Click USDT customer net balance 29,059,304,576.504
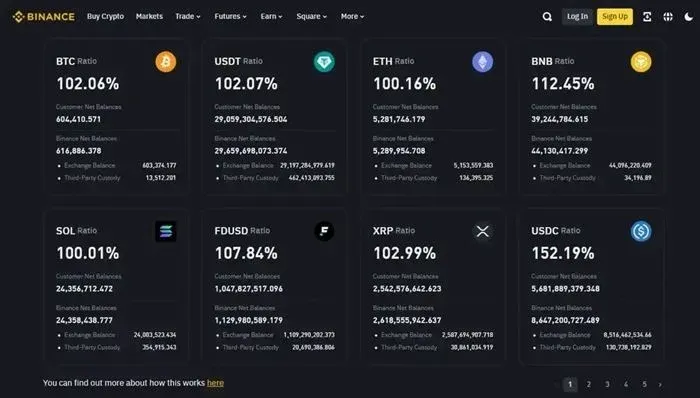The width and height of the screenshot is (700, 398). [251, 119]
